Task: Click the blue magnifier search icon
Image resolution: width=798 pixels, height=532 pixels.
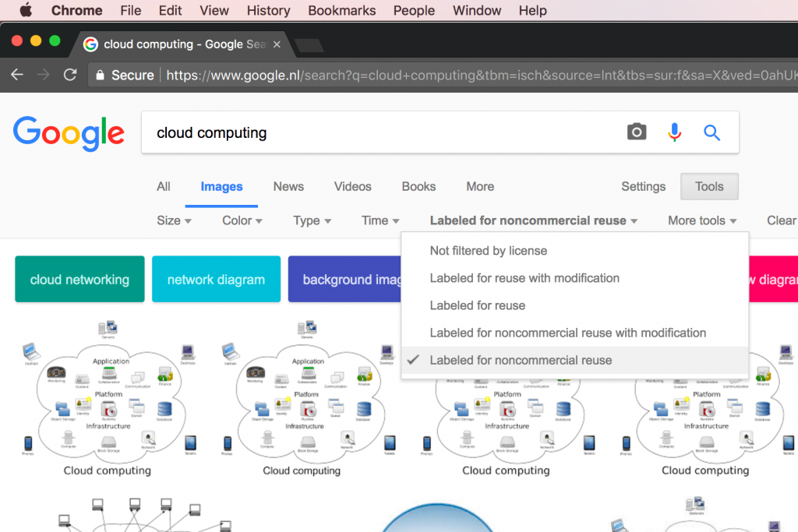Action: [x=711, y=132]
